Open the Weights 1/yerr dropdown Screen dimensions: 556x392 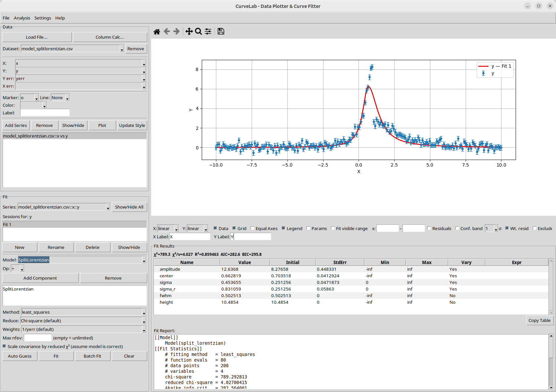coord(144,330)
